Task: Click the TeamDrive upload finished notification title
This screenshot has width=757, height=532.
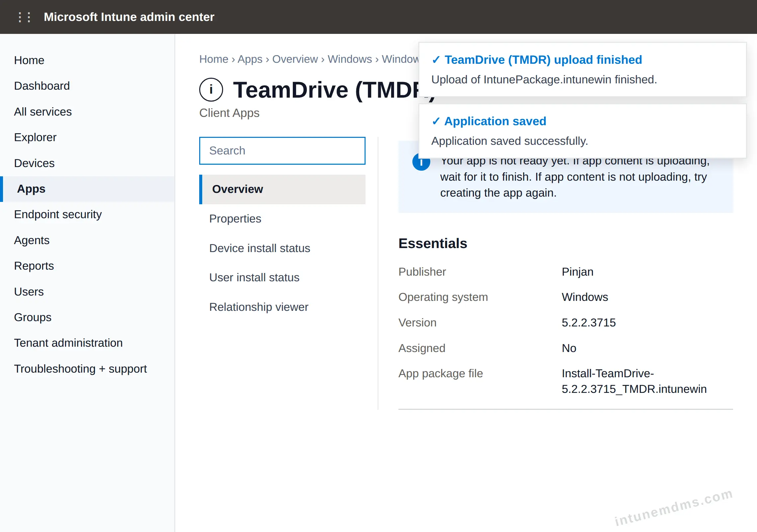Action: 543,60
